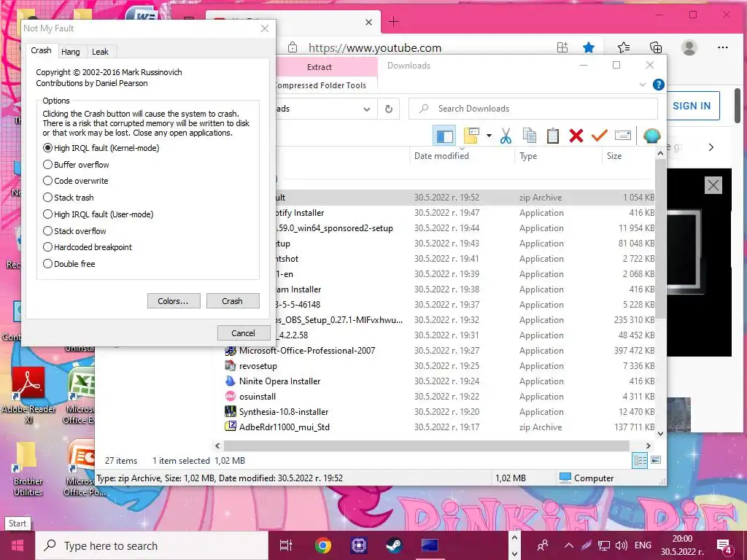Open the Edge Settings and more menu
This screenshot has height=560, width=747.
[723, 47]
